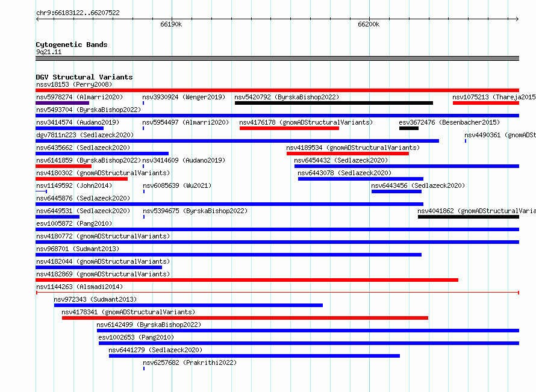Click nsv3414609 (Audano2019) label

point(184,160)
